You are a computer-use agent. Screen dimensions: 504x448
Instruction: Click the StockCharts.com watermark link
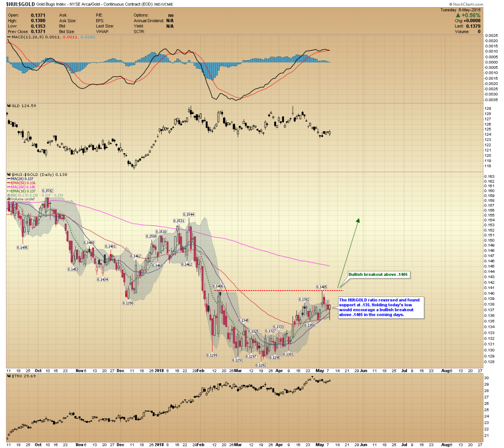467,4
